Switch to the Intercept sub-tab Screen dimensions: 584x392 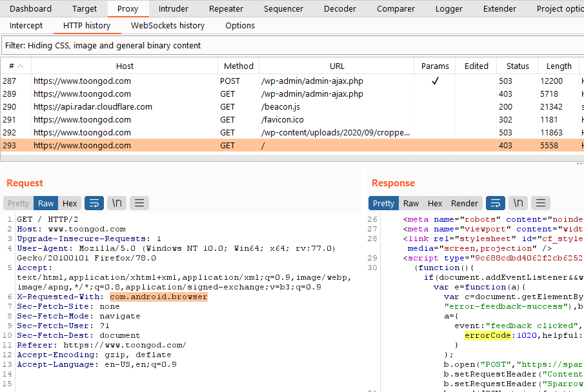(26, 26)
